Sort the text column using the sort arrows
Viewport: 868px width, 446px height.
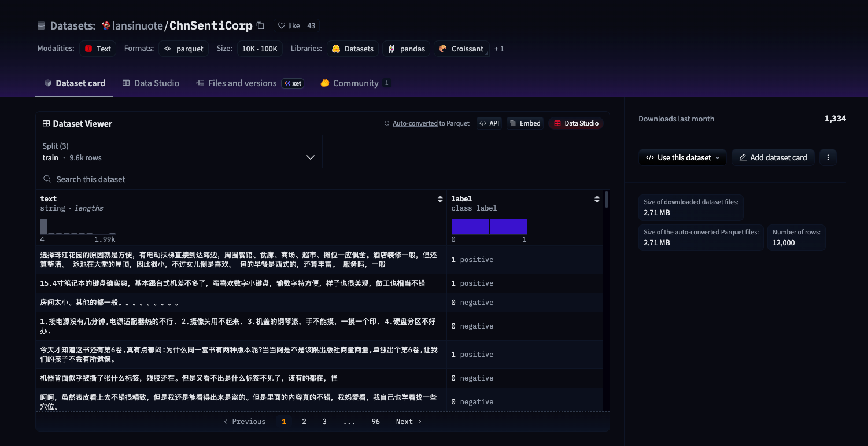click(x=440, y=199)
